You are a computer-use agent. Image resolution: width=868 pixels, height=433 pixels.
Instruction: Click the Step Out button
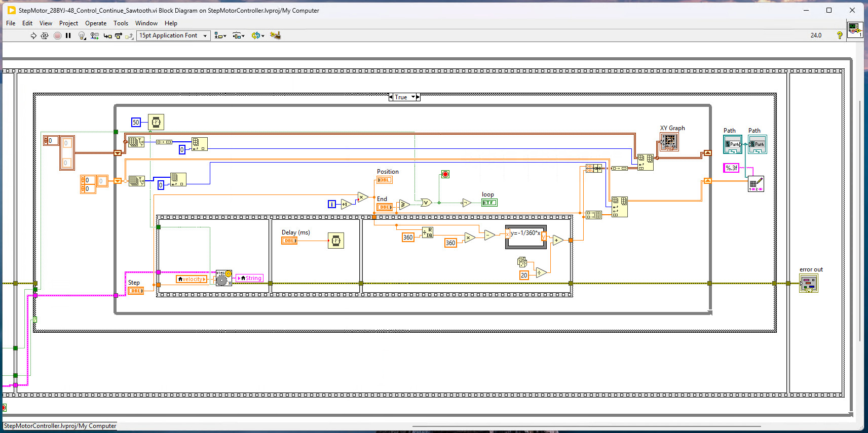[130, 35]
